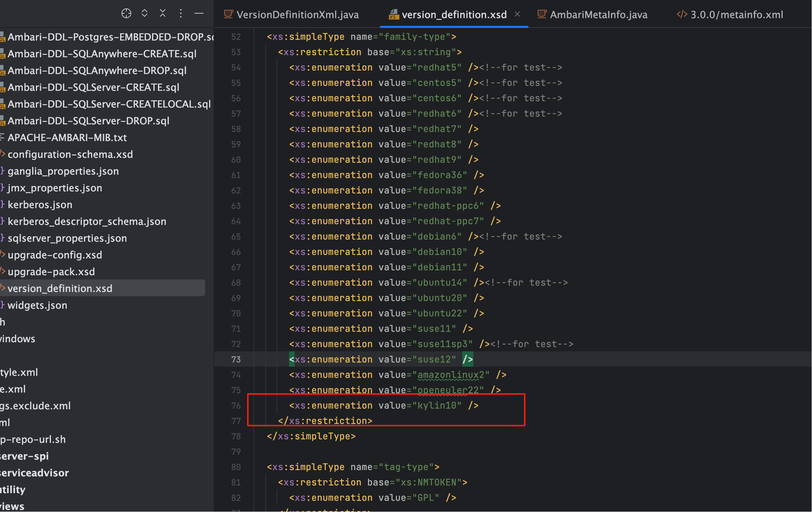Select upgrade-pack.xsd in project tree
Viewport: 812px width, 512px height.
[x=51, y=272]
